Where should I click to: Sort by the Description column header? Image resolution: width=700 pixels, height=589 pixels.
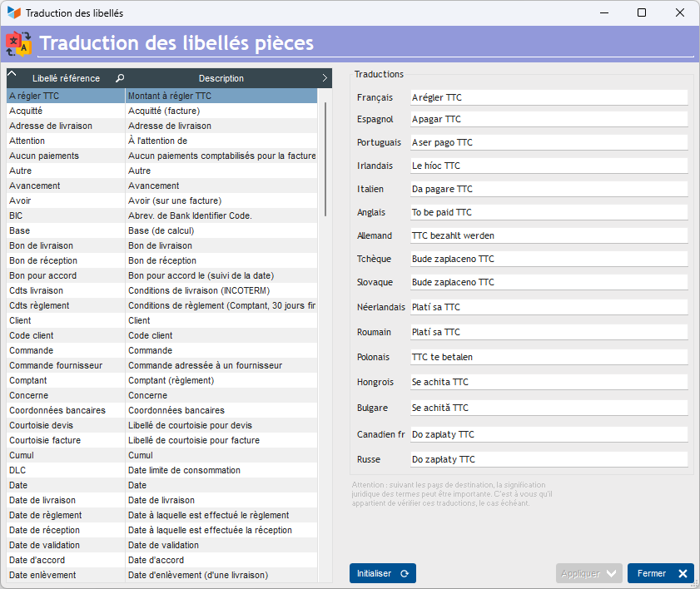(221, 78)
